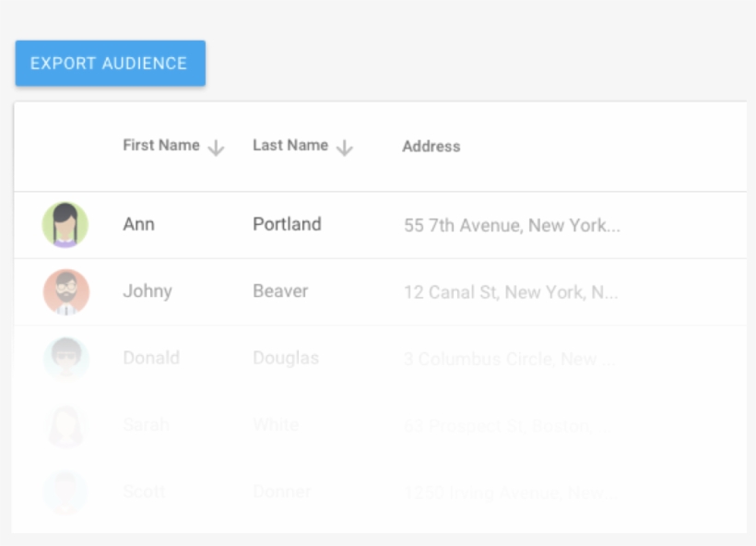Screen dimensions: 756x546
Task: Select the Last Name column header
Action: (289, 144)
